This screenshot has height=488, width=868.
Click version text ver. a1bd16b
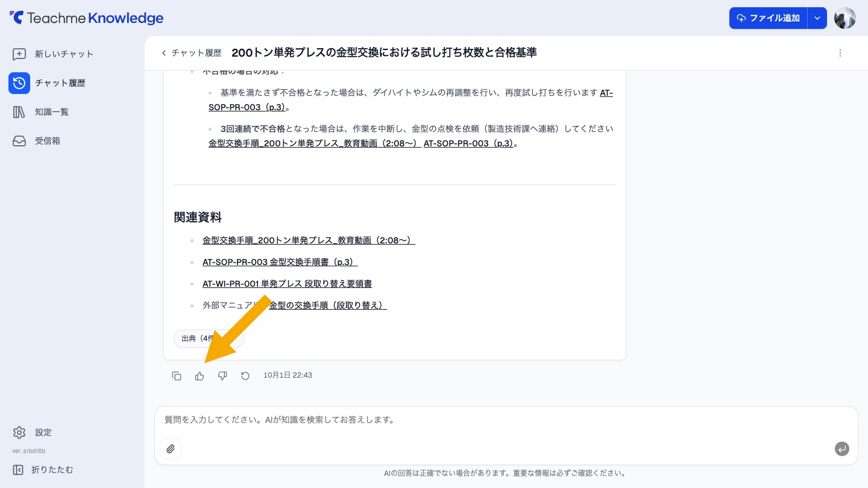click(29, 451)
